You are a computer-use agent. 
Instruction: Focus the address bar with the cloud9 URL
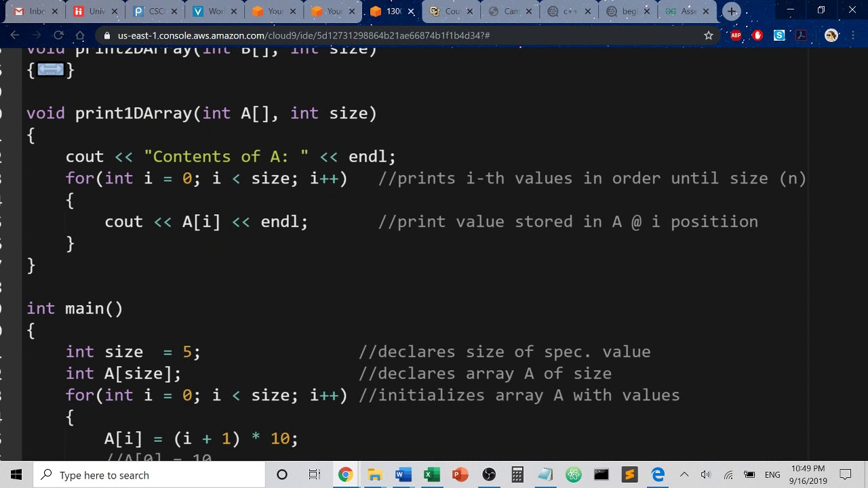304,35
